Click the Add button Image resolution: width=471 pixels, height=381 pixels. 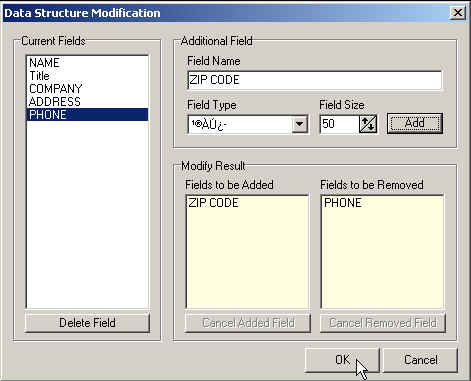(x=415, y=123)
